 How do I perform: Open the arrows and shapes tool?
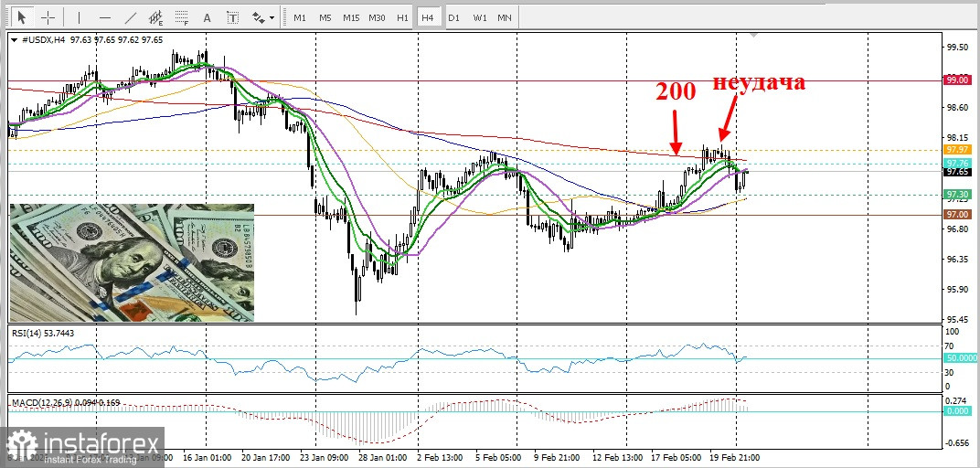click(259, 18)
